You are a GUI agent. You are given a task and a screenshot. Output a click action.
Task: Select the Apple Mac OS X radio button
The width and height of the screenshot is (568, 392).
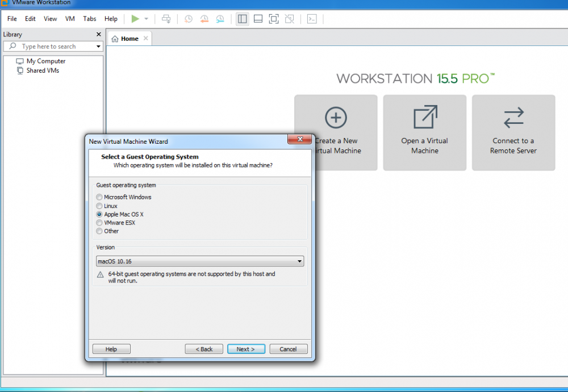99,214
